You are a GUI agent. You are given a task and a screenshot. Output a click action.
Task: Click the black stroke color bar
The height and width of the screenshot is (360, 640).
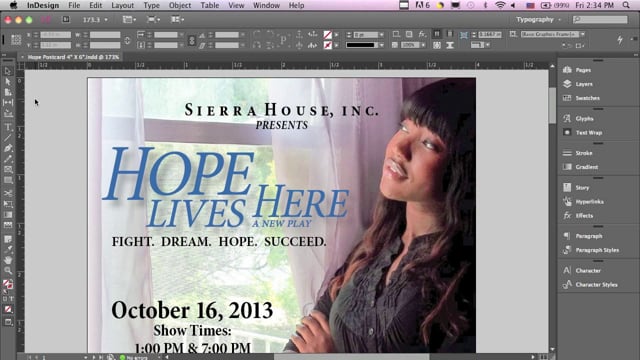coord(360,45)
